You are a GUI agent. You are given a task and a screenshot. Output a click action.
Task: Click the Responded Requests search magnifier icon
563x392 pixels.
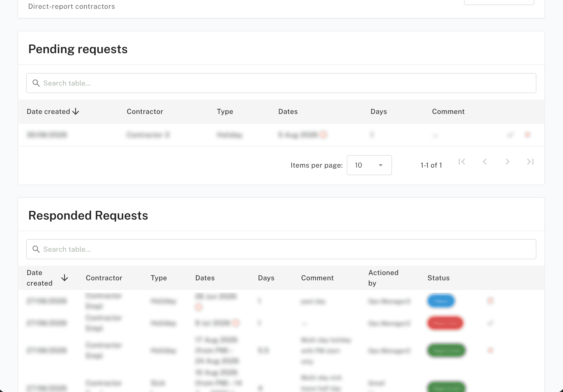[36, 249]
